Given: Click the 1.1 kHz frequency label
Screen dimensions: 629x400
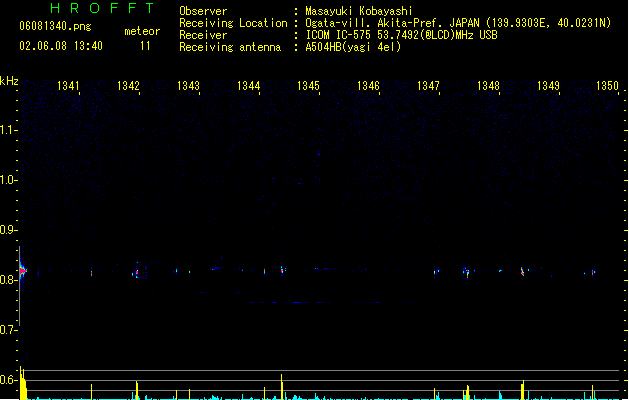Looking at the screenshot, I should click(7, 130).
